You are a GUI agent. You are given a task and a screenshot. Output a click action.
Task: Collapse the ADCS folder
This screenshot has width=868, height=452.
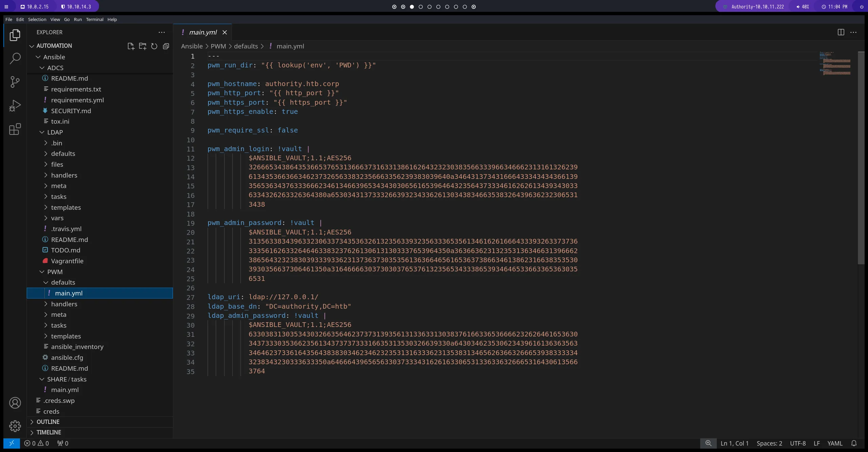point(55,68)
